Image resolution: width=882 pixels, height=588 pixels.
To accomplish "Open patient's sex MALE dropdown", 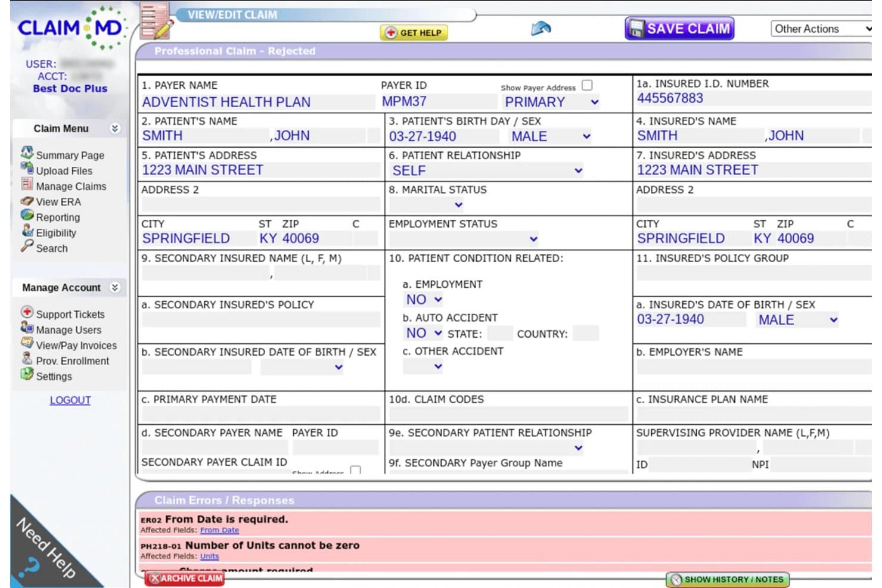I will pos(550,136).
